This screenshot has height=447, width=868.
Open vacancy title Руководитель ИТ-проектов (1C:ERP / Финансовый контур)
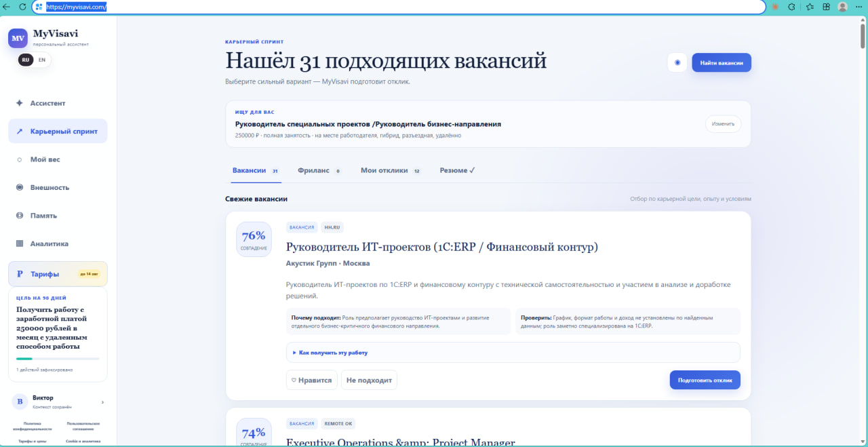click(442, 247)
